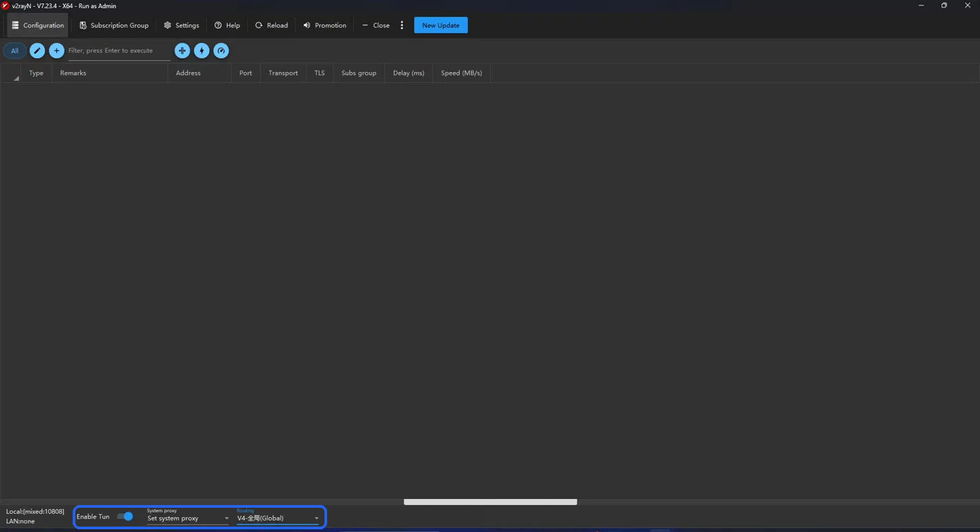Image resolution: width=980 pixels, height=532 pixels.
Task: Open the Configuration menu
Action: coord(38,25)
